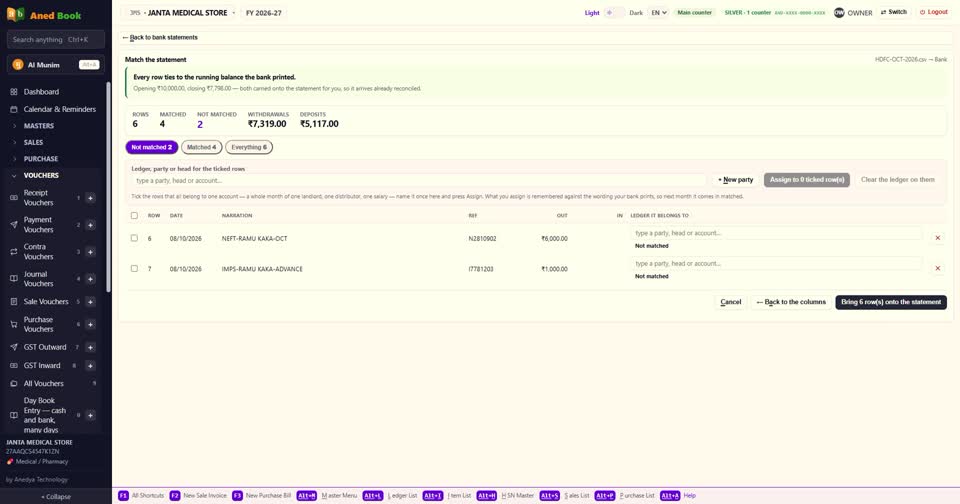Show the Matched 4 filter tab
Screen dimensions: 960x504
pos(201,147)
